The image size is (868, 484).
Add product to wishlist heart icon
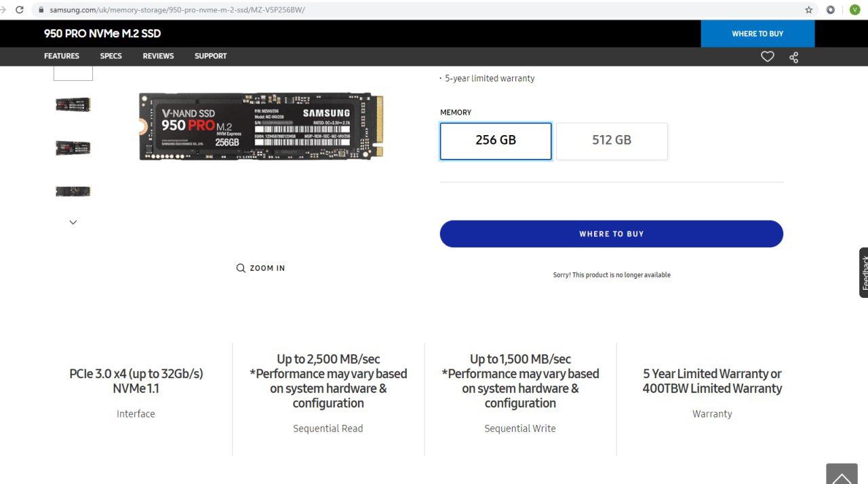(x=767, y=56)
